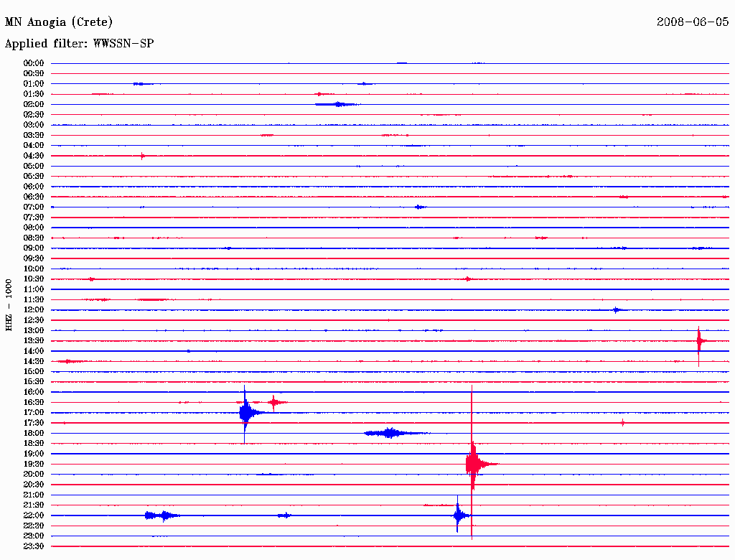Click the small red event on the 04:30 trace

[x=143, y=156]
